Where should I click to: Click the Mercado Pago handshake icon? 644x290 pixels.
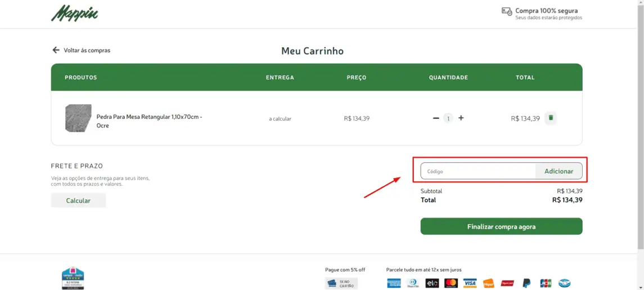[x=564, y=283]
